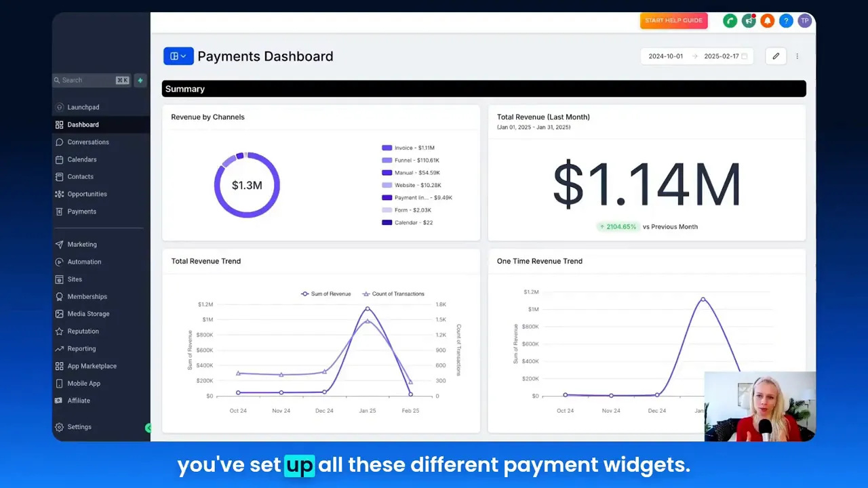Click the green lightning quick actions button
Image resolution: width=868 pixels, height=488 pixels.
click(x=140, y=80)
